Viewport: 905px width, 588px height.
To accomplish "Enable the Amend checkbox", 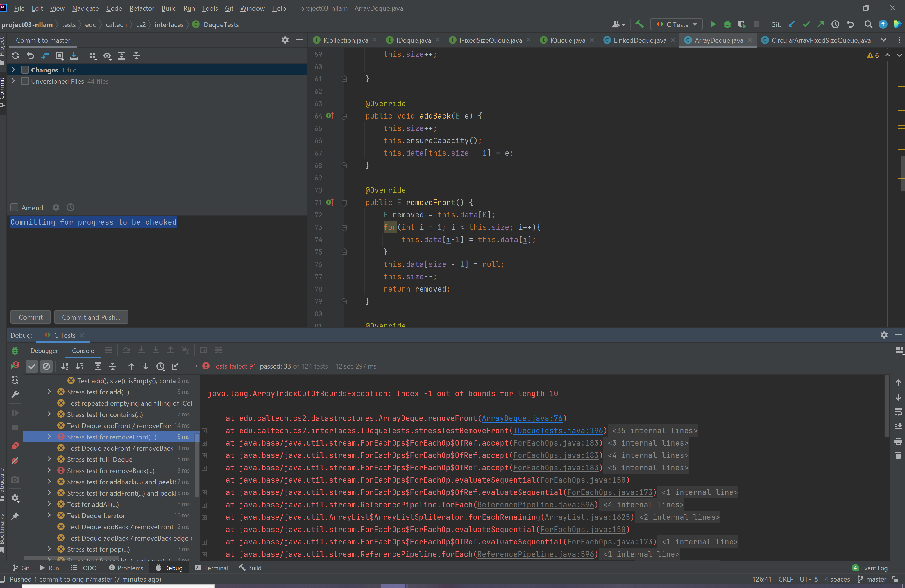I will coord(14,208).
